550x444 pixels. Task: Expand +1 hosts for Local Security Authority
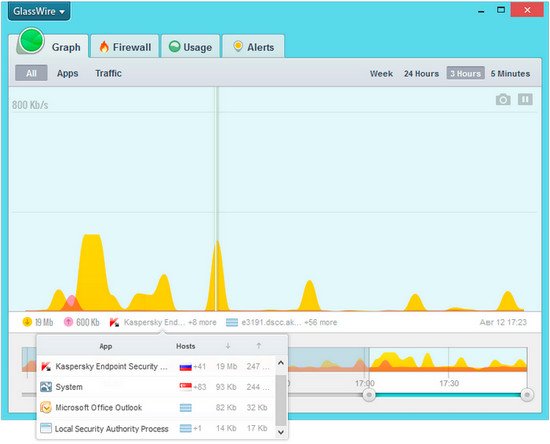[197, 428]
